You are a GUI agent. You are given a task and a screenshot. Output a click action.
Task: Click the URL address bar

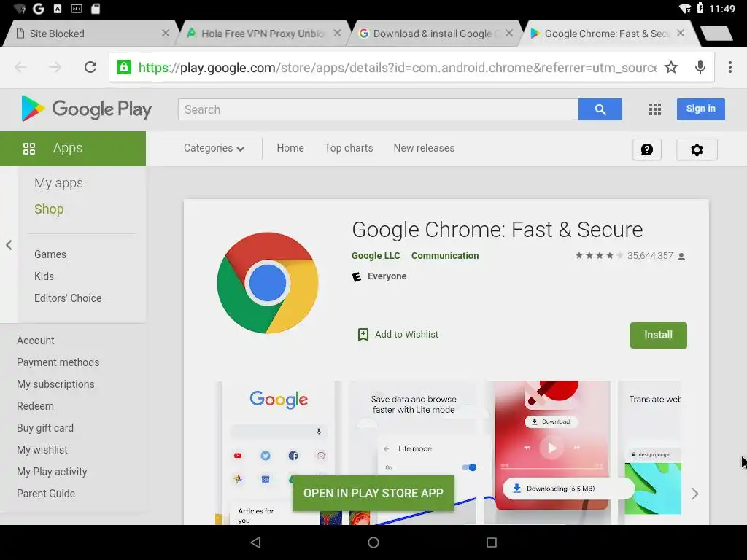pos(397,68)
